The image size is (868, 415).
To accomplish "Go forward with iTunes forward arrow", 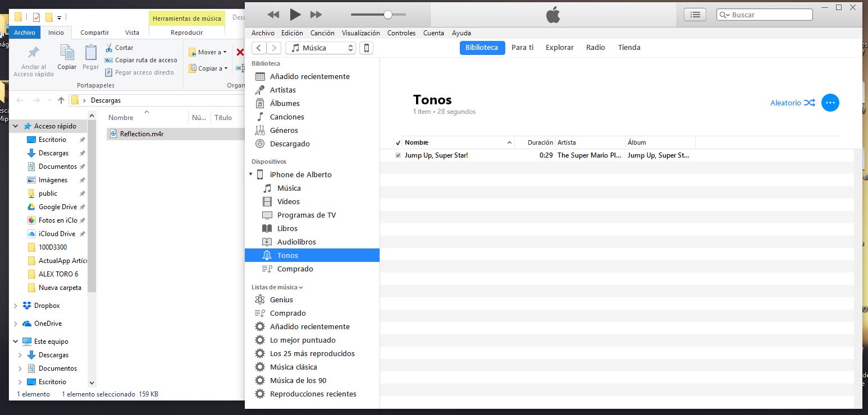I will pos(274,48).
